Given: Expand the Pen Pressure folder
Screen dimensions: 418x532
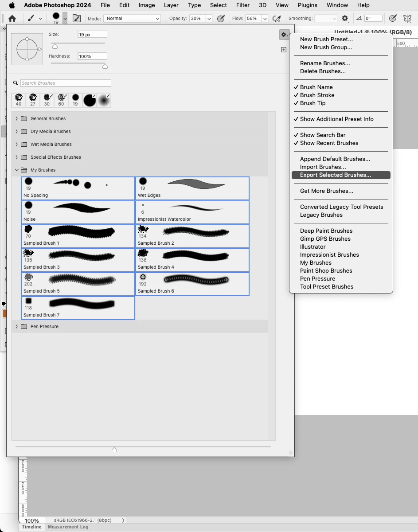Looking at the screenshot, I should 17,327.
